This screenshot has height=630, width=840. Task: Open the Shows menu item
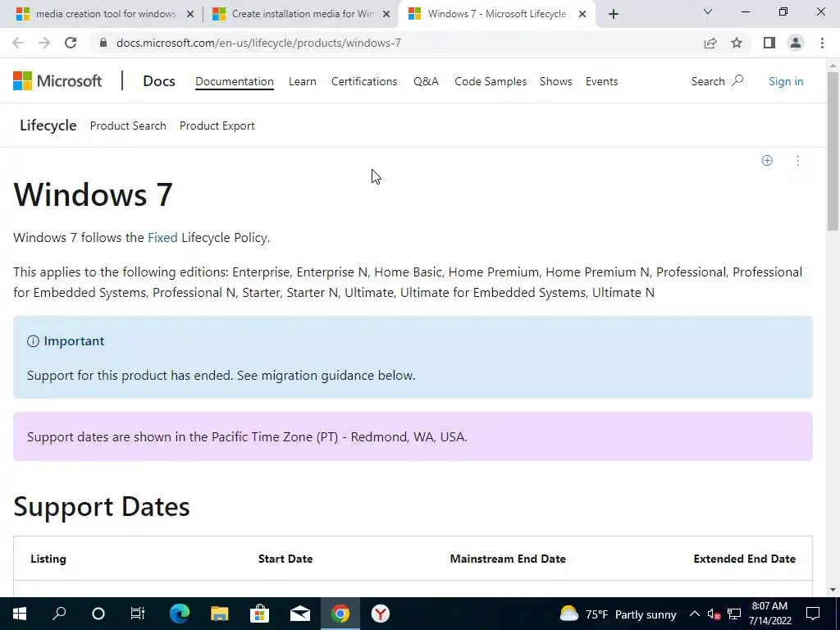point(555,81)
